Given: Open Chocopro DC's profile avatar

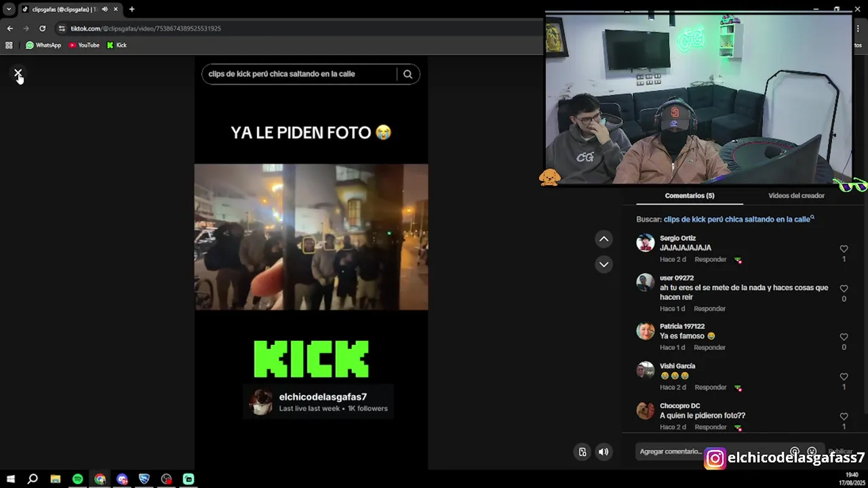Looking at the screenshot, I should pos(645,411).
